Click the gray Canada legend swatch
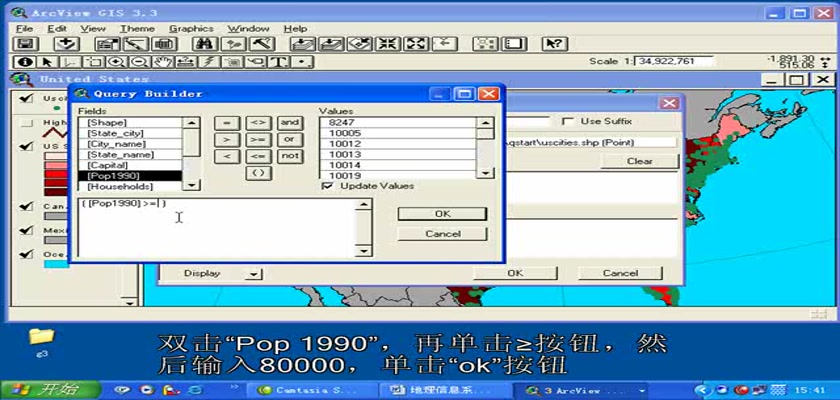 pos(55,216)
